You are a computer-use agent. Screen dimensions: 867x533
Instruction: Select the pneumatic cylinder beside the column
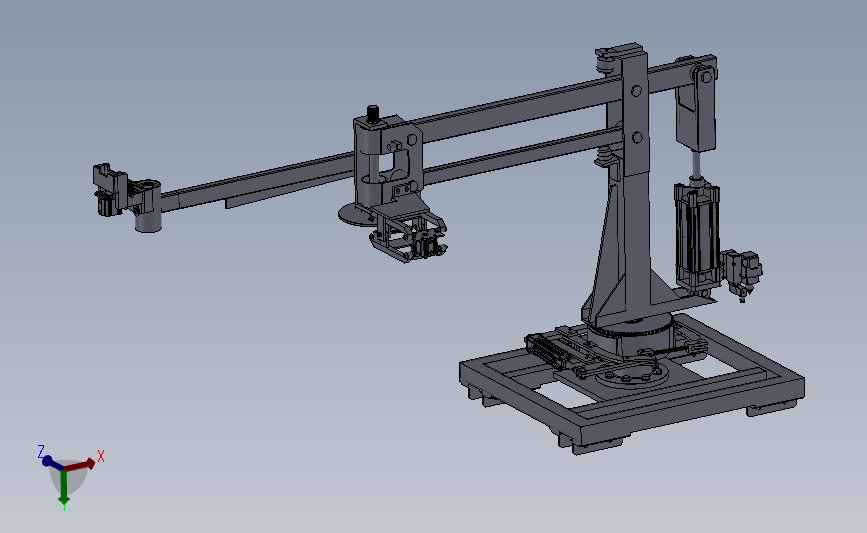697,238
